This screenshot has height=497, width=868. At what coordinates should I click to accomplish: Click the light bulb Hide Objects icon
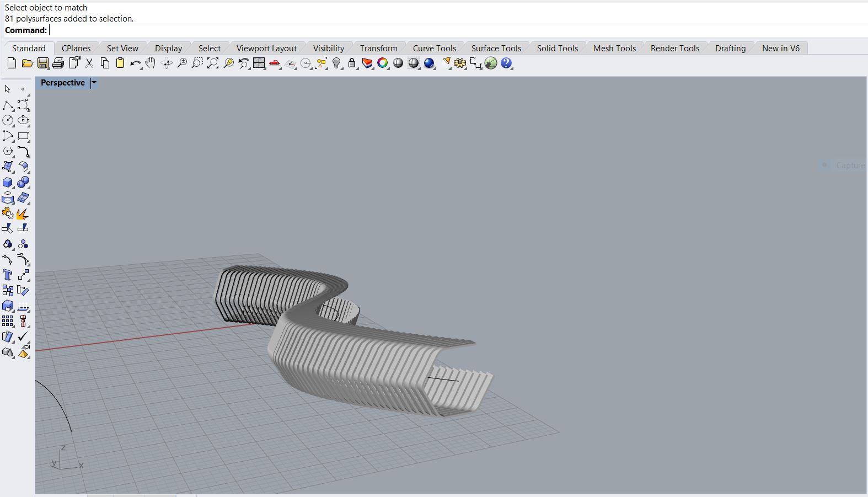[336, 63]
